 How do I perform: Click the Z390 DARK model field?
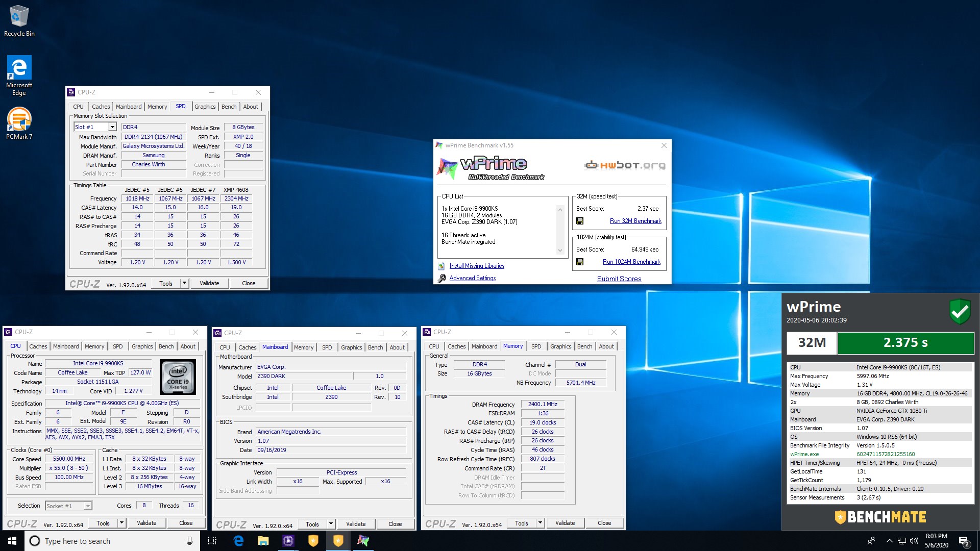coord(303,376)
